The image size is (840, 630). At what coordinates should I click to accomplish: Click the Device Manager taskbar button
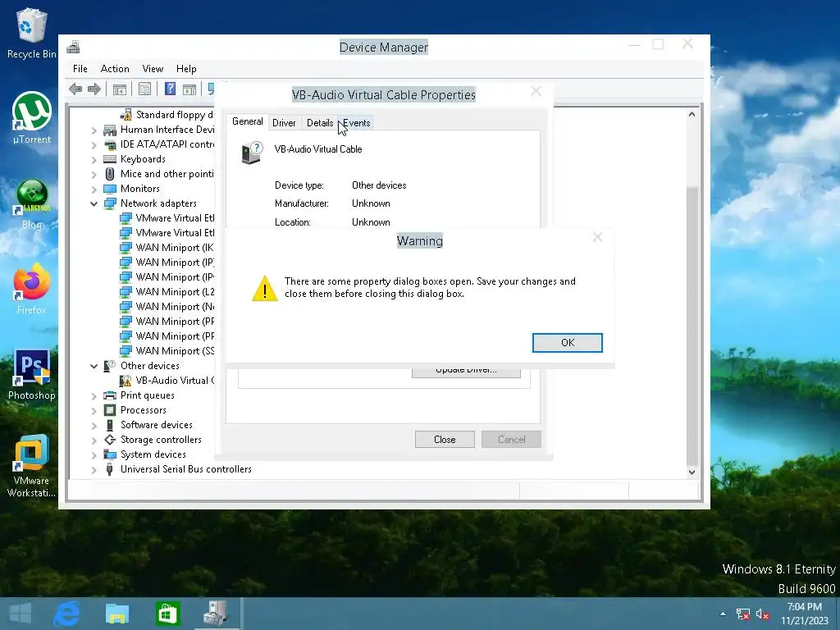(217, 614)
